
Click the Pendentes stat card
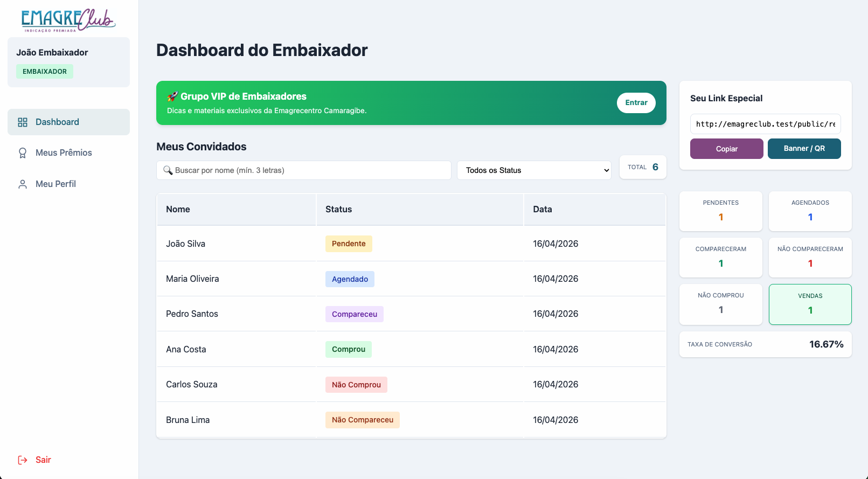[x=721, y=211]
